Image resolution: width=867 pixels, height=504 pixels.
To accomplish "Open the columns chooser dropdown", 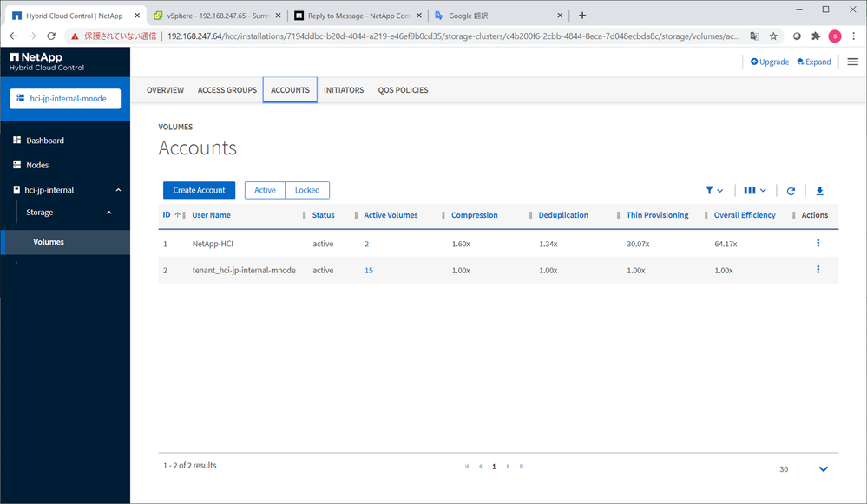I will click(x=754, y=191).
